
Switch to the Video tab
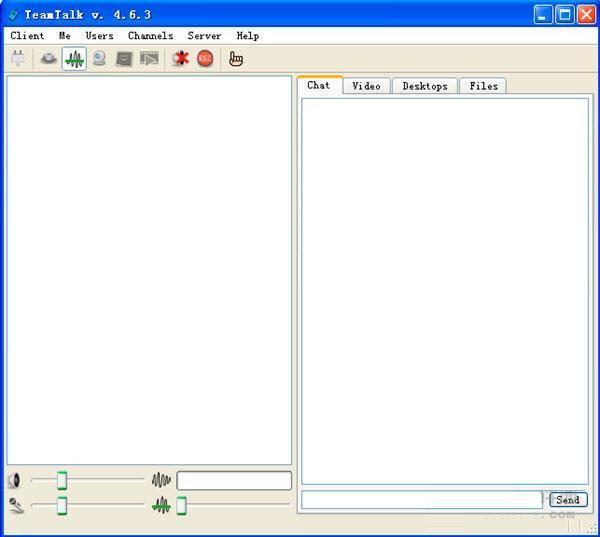[x=366, y=86]
